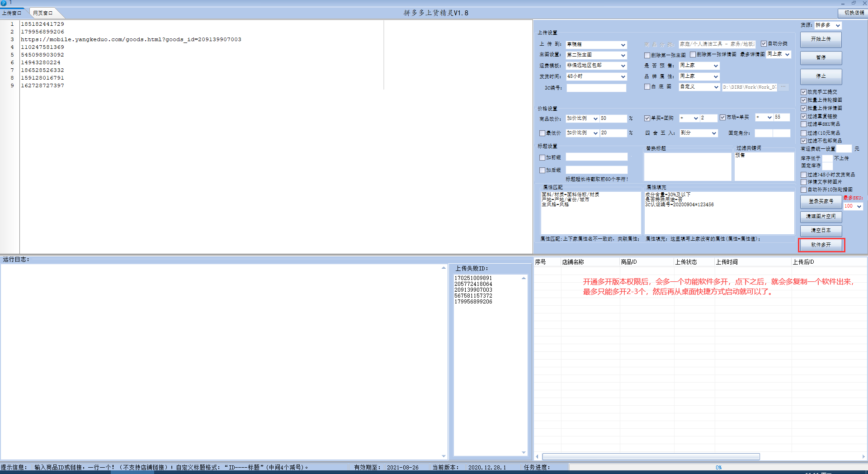This screenshot has width=868, height=474.
Task: Click the 3C编号 input field
Action: pyautogui.click(x=596, y=88)
